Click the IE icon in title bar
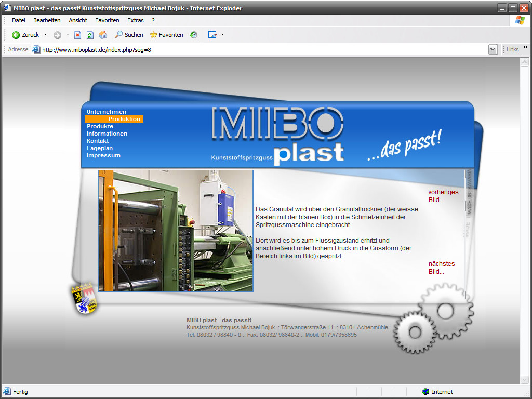Viewport: 532px width, 399px height. 7,8
